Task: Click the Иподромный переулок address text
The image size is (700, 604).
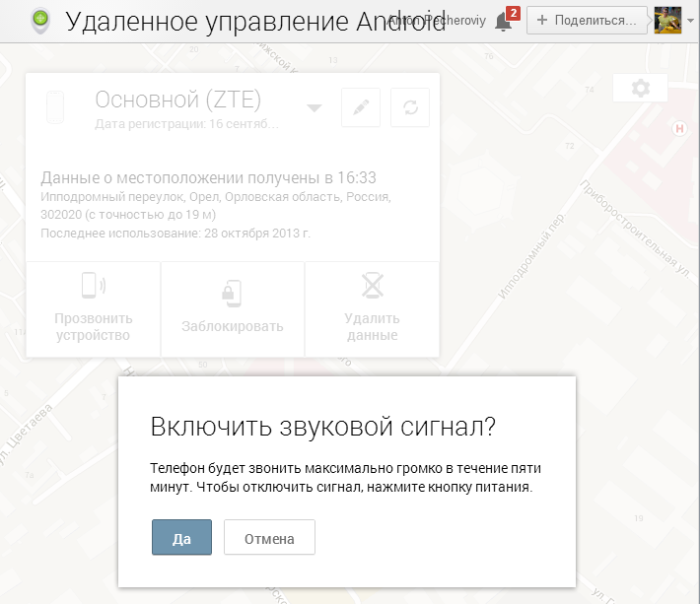Action: [216, 206]
